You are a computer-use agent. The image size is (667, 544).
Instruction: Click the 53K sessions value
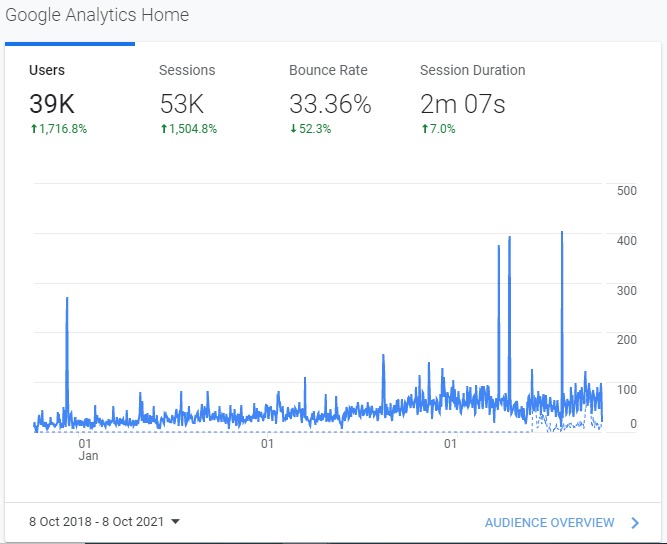point(182,104)
